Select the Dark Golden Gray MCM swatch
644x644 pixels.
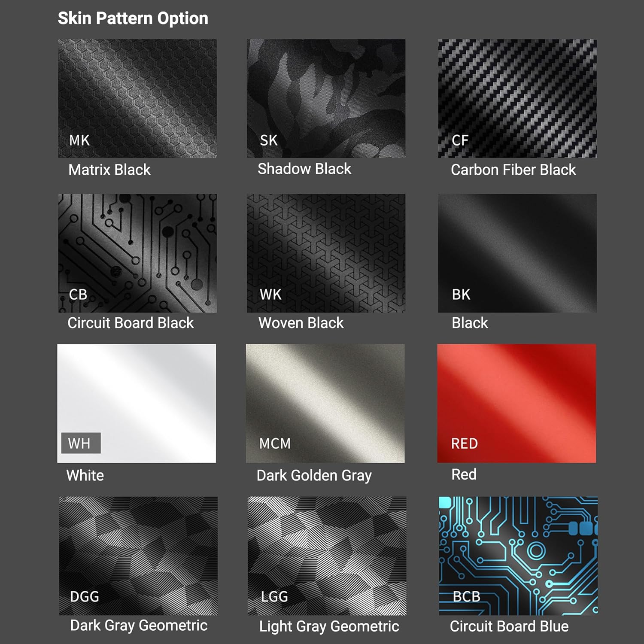coord(325,403)
